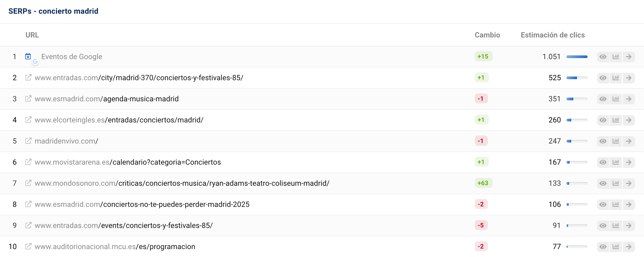Screen dimensions: 644x257
Task: Toggle eye icon for the mondosonoro.com row
Action: point(603,183)
